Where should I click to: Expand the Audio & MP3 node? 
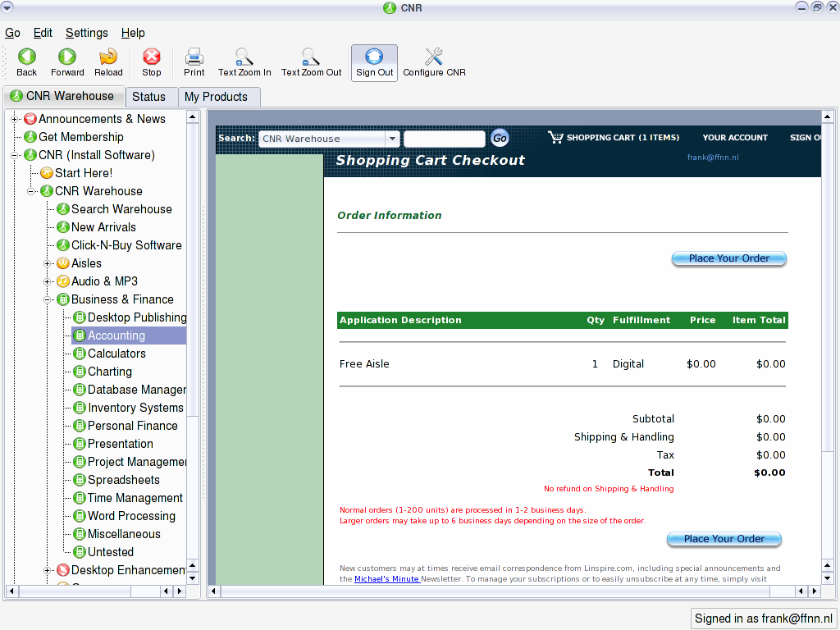(47, 282)
